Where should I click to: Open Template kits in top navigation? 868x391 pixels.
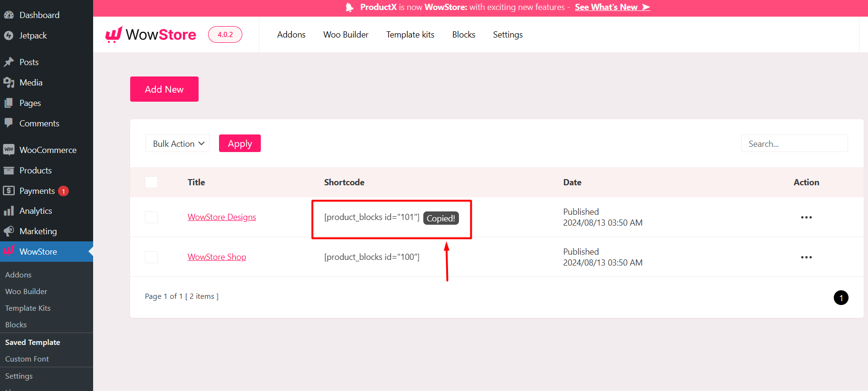tap(410, 35)
